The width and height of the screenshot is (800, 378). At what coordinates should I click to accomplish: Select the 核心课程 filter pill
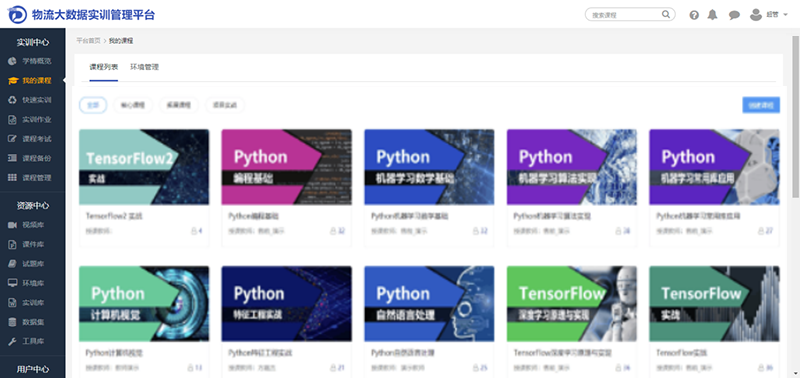(x=133, y=105)
